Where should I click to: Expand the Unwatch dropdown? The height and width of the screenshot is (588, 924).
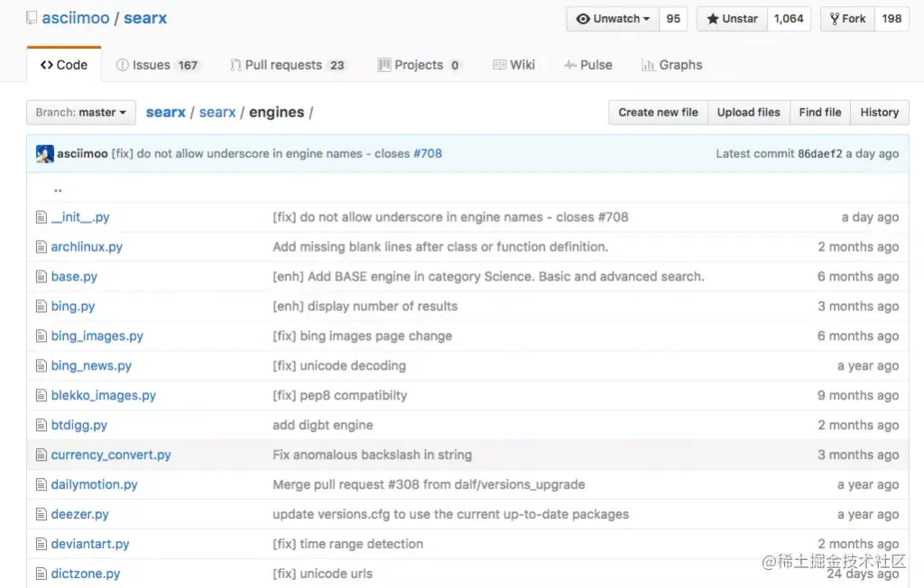613,19
